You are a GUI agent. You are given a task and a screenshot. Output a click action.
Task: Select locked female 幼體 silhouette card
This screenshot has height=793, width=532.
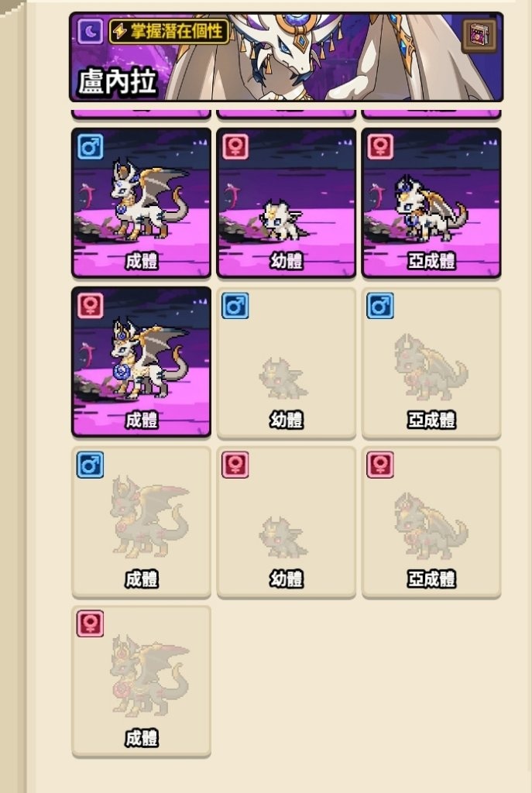tap(287, 522)
